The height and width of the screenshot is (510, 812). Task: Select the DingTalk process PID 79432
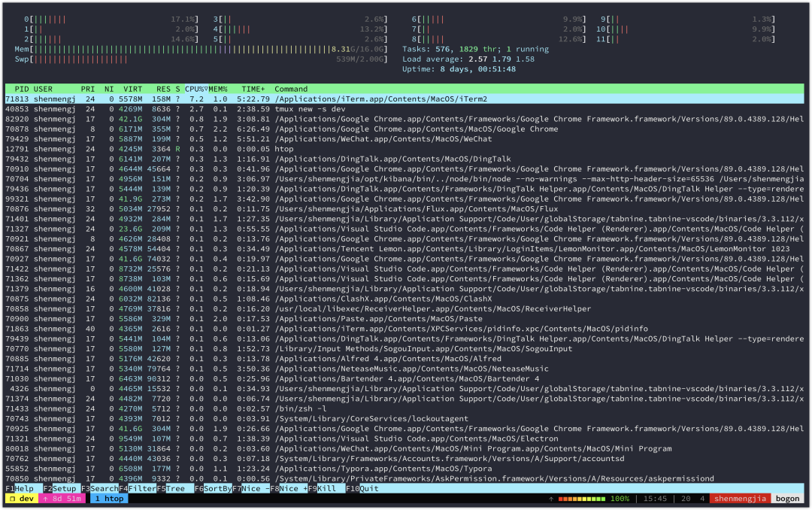404,159
